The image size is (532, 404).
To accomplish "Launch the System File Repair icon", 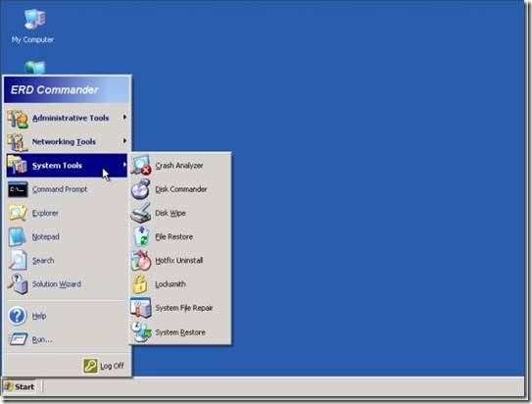I will 141,308.
